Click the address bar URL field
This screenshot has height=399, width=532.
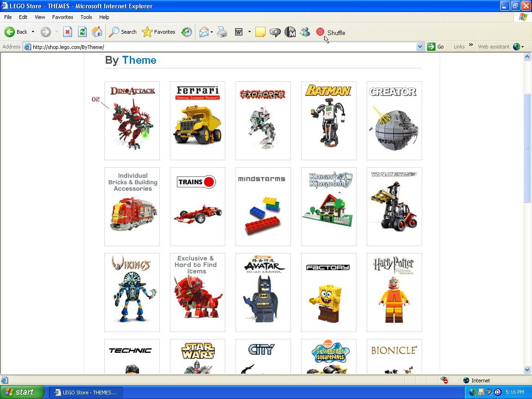(224, 47)
